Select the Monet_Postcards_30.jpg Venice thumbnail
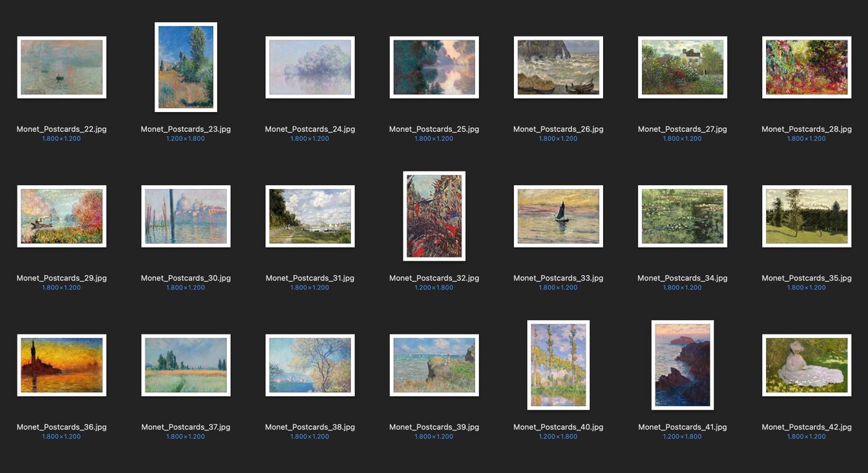The height and width of the screenshot is (473, 868). click(186, 216)
